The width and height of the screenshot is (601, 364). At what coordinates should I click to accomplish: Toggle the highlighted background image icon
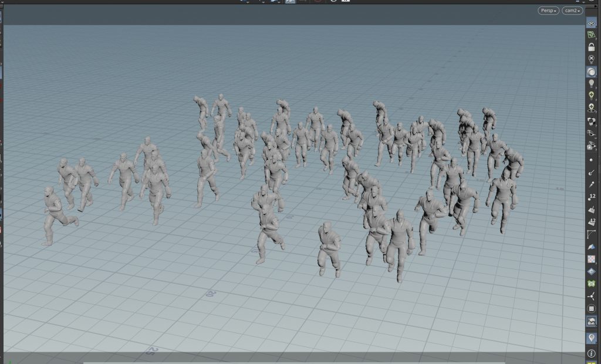click(592, 321)
